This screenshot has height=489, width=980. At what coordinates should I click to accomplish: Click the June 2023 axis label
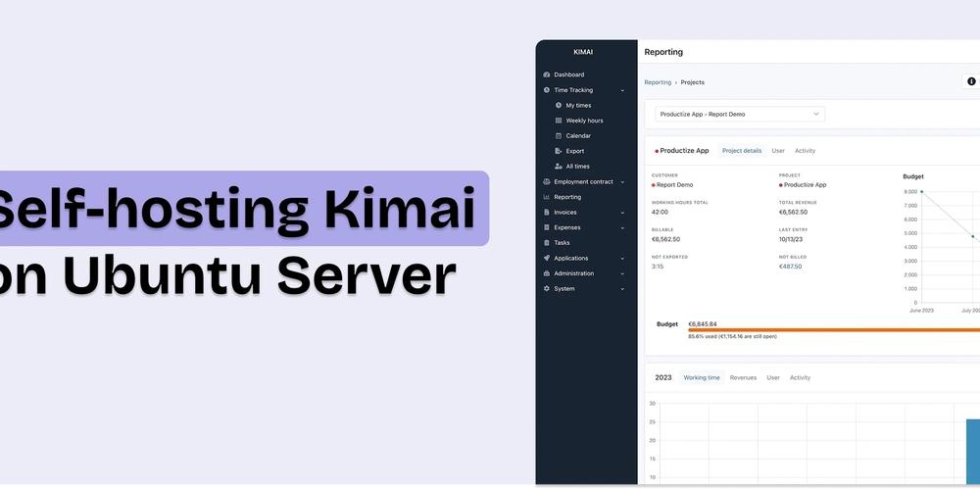point(921,311)
